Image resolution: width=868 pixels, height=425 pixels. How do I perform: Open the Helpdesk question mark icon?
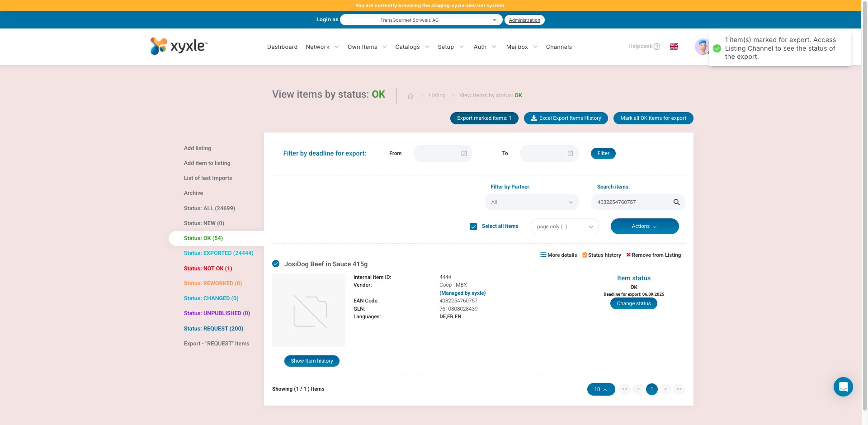[657, 47]
